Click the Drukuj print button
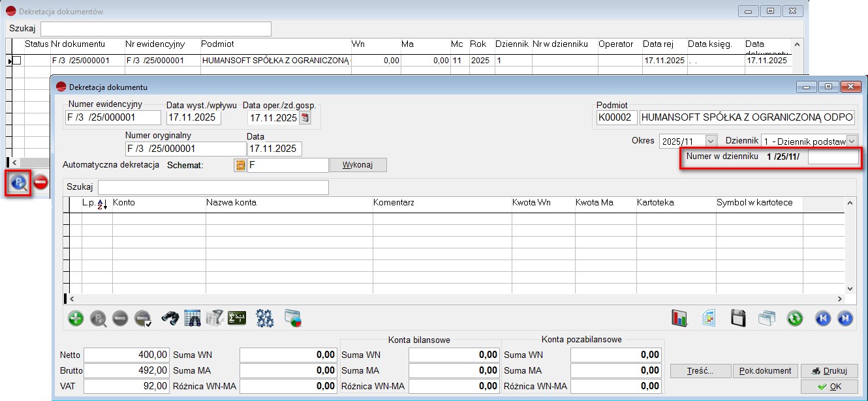Viewport: 868px width, 401px height. (829, 370)
